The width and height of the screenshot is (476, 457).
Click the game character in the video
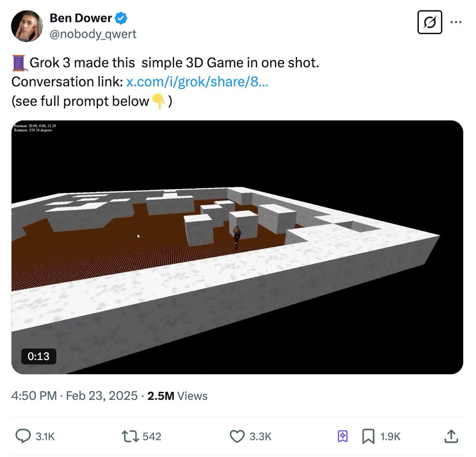pyautogui.click(x=237, y=236)
